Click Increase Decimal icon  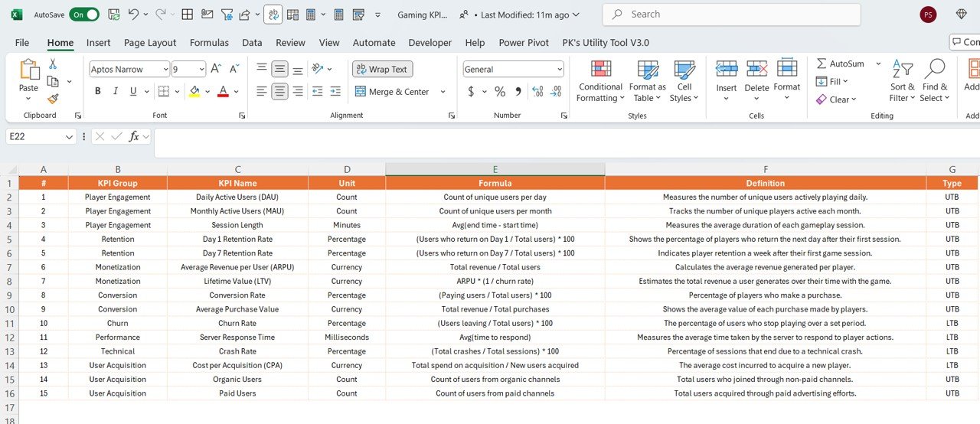coord(537,91)
